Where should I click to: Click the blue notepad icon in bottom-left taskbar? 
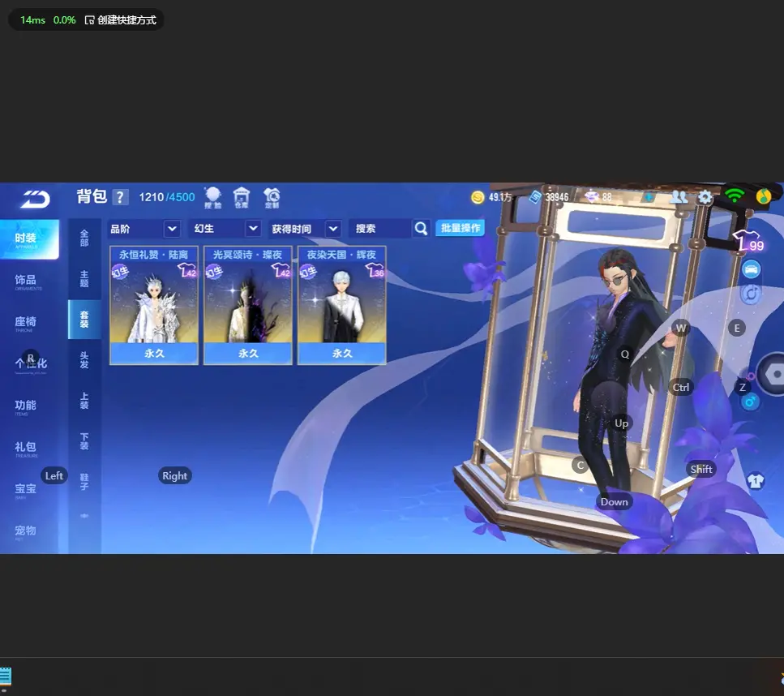(6, 677)
